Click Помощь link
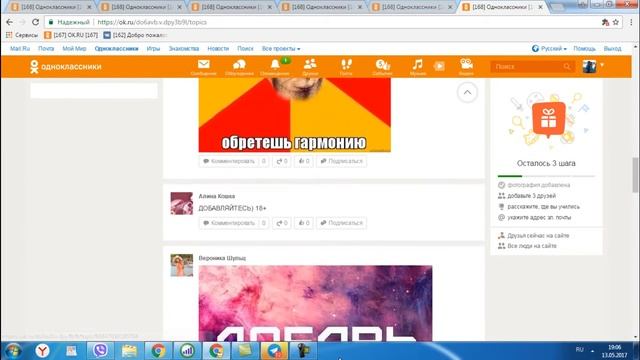640x360 pixels. [584, 49]
